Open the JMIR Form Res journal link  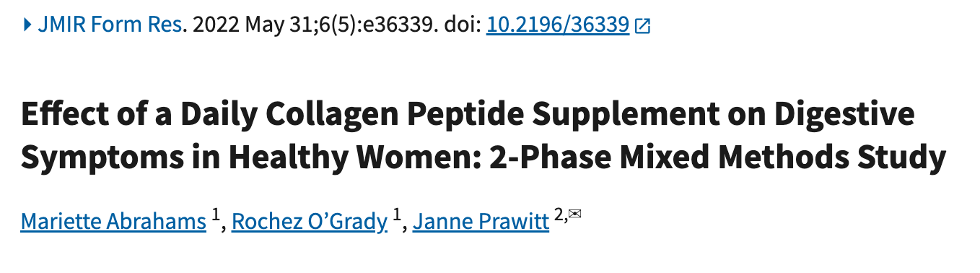(111, 25)
